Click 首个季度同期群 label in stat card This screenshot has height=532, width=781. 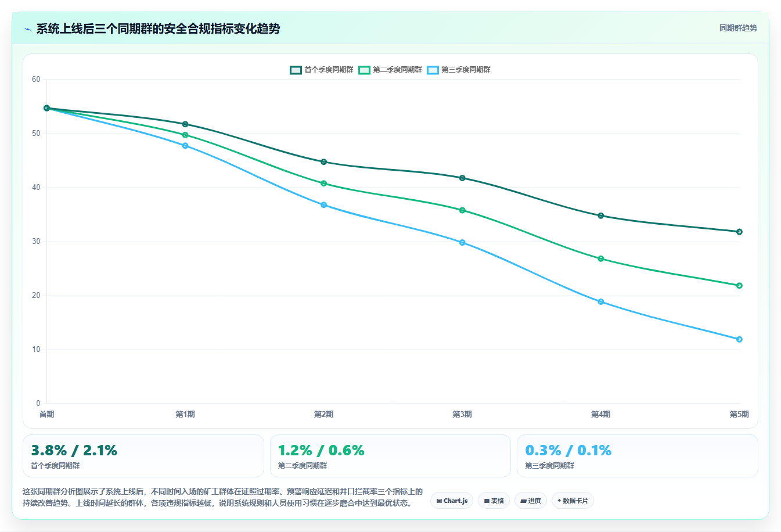[55, 466]
